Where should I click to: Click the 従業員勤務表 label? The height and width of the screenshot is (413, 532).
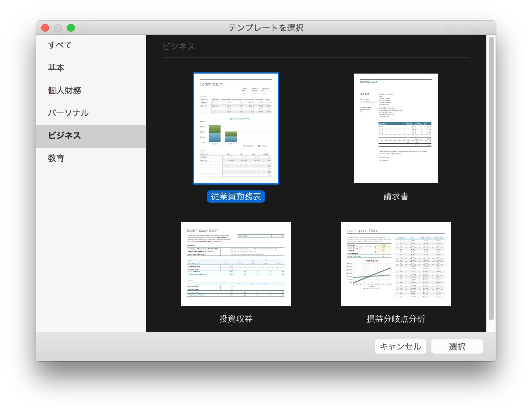pyautogui.click(x=236, y=196)
